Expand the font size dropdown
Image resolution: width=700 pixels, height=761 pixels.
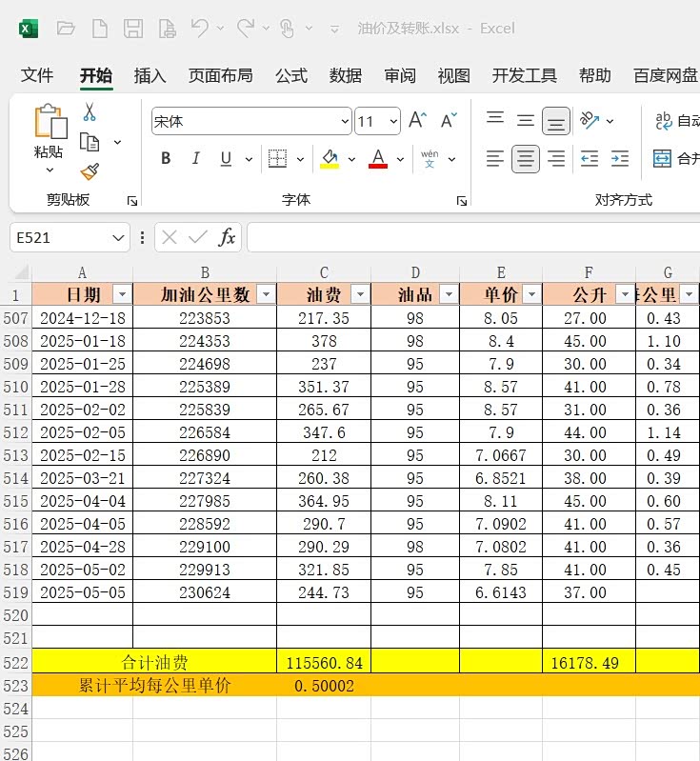pos(392,122)
